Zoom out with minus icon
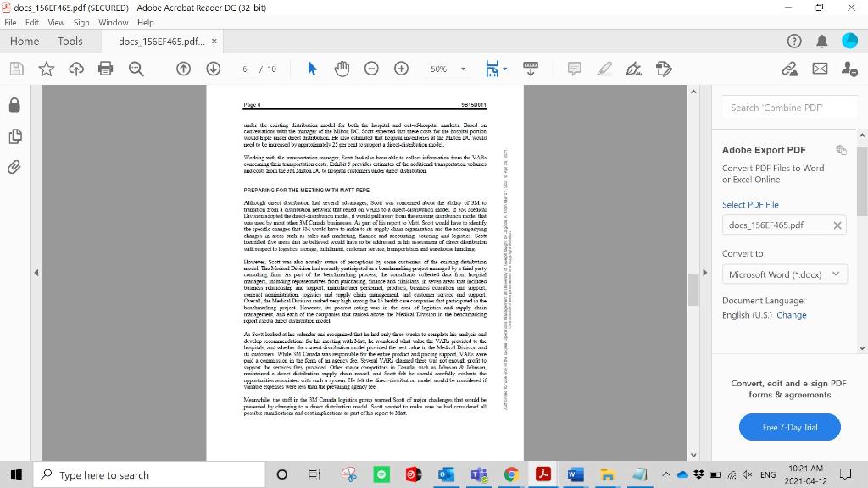 (371, 69)
